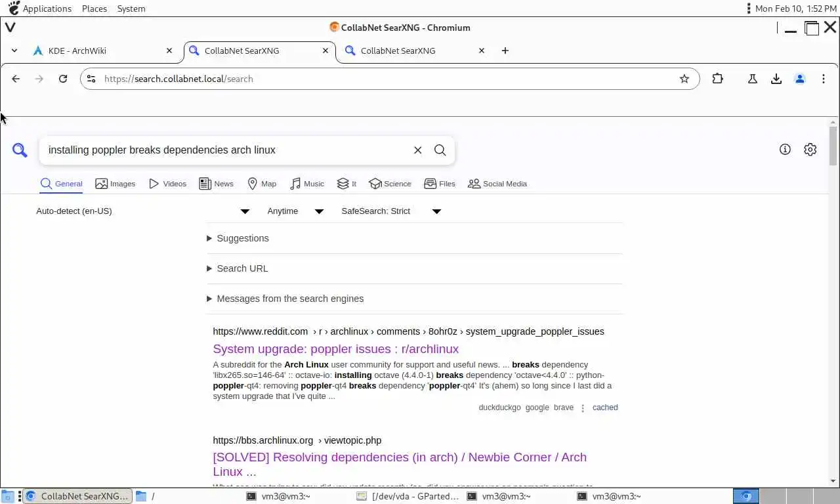The height and width of the screenshot is (504, 840).
Task: Click the SearXNG magnifier logo icon
Action: tap(20, 150)
